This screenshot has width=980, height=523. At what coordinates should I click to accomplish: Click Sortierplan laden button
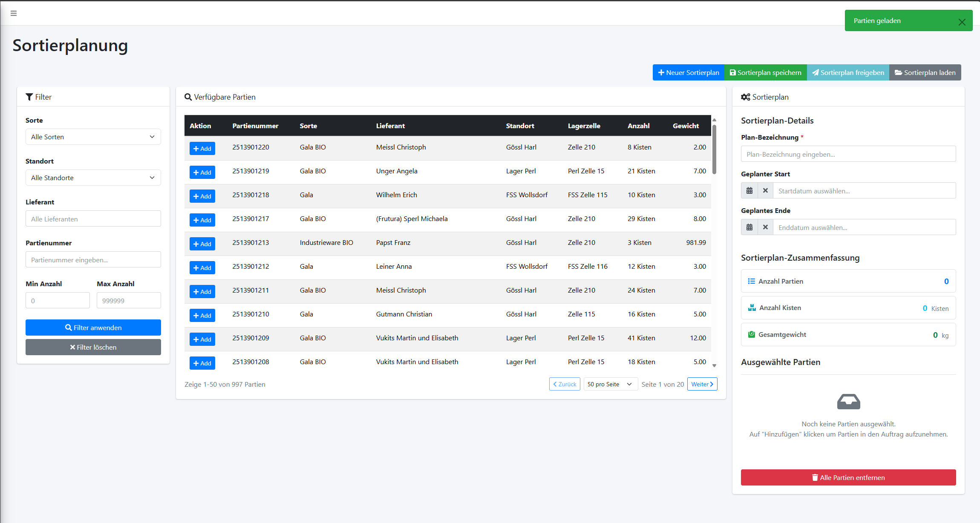pos(925,72)
